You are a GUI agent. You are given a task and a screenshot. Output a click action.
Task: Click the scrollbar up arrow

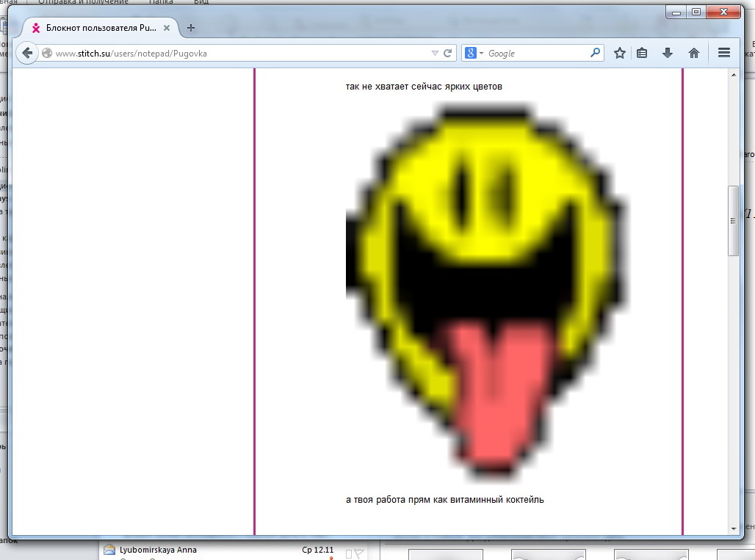coord(733,75)
